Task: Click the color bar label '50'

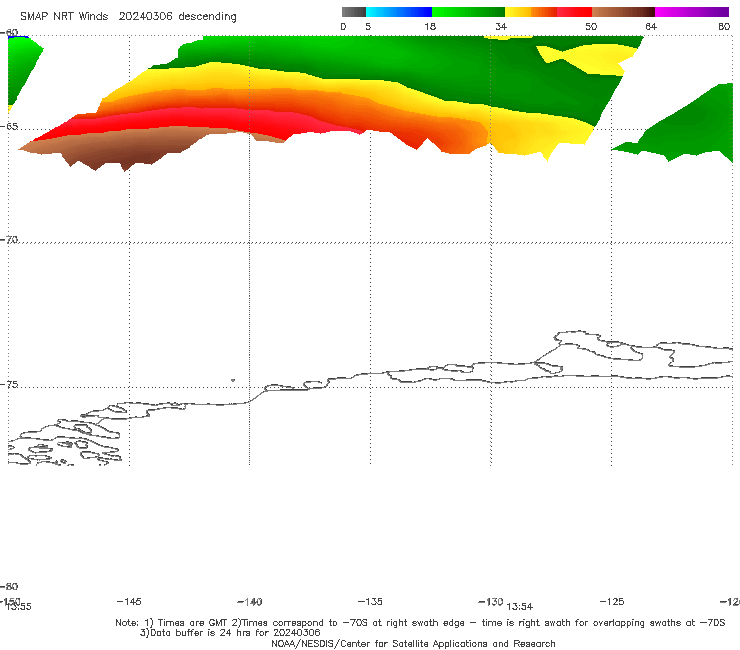Action: [x=591, y=26]
